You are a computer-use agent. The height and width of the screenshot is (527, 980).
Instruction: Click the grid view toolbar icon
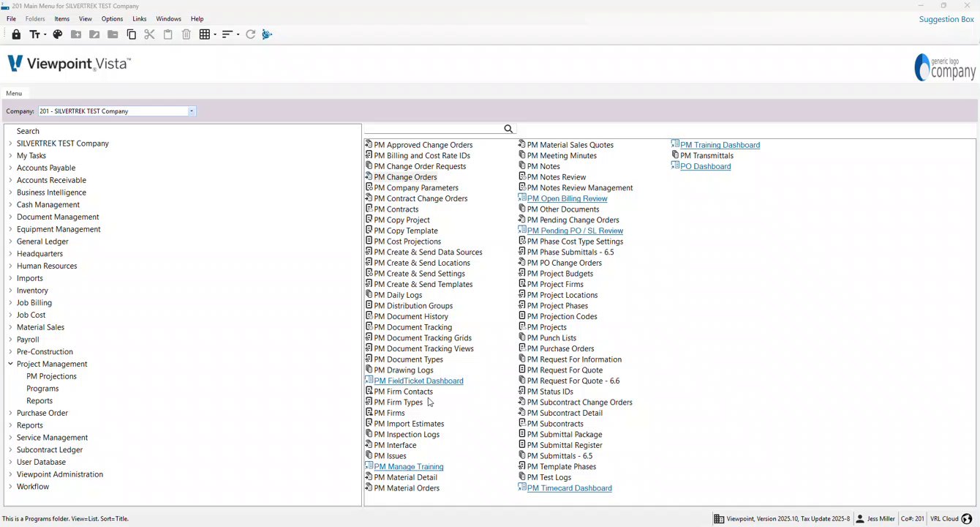point(205,34)
